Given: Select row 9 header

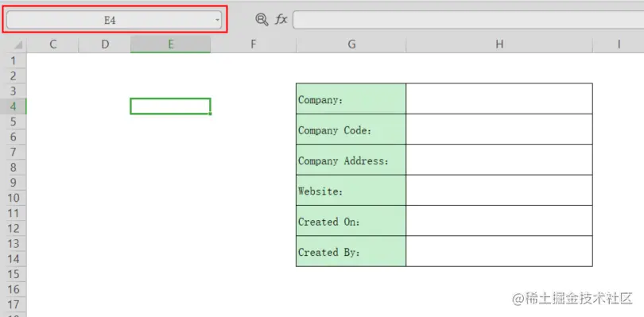Looking at the screenshot, I should [14, 182].
